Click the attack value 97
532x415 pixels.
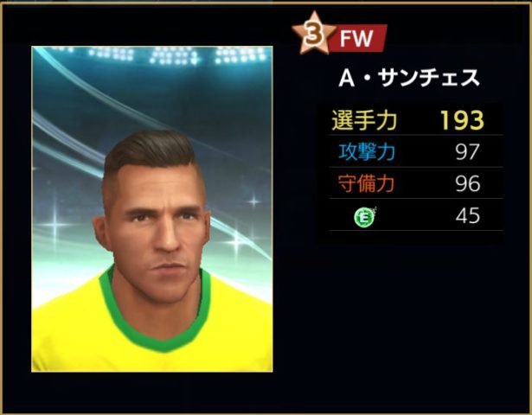pos(467,152)
